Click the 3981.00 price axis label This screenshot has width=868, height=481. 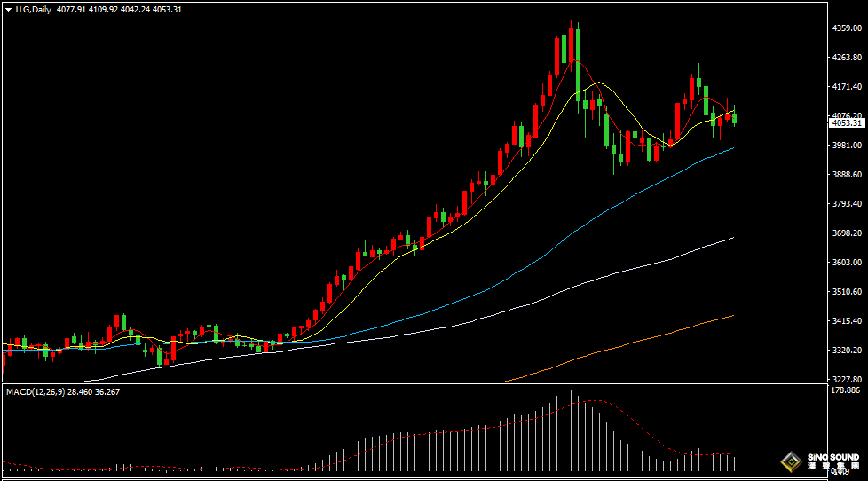tap(848, 145)
